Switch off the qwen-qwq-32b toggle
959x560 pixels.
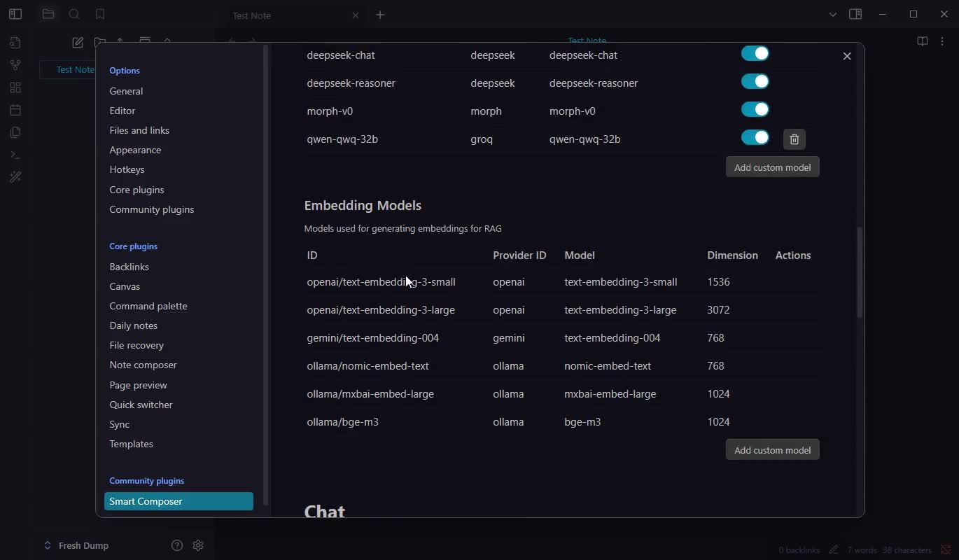(x=755, y=138)
